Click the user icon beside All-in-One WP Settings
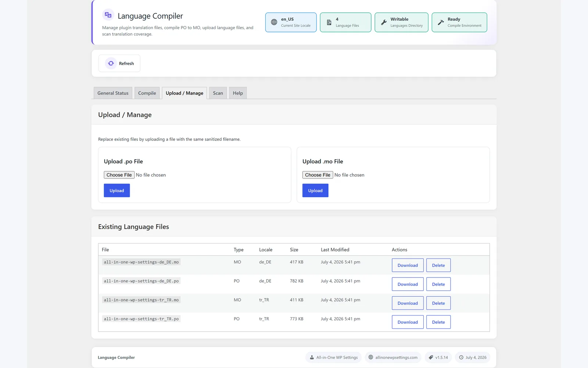The height and width of the screenshot is (368, 588). (312, 357)
